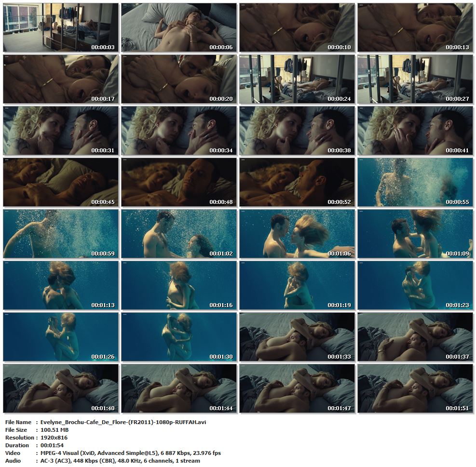This screenshot has width=476, height=467.
Task: Click the 'Audio' label
Action: [13, 461]
